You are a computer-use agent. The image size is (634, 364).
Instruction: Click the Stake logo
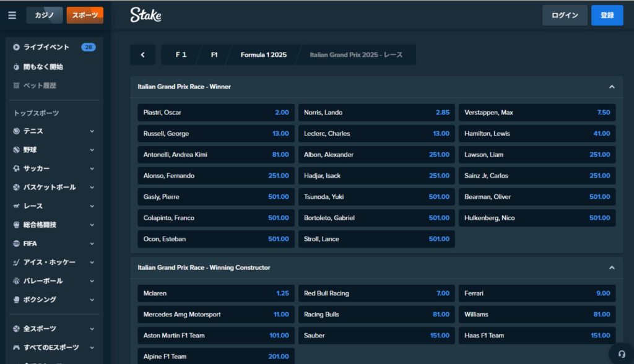145,15
